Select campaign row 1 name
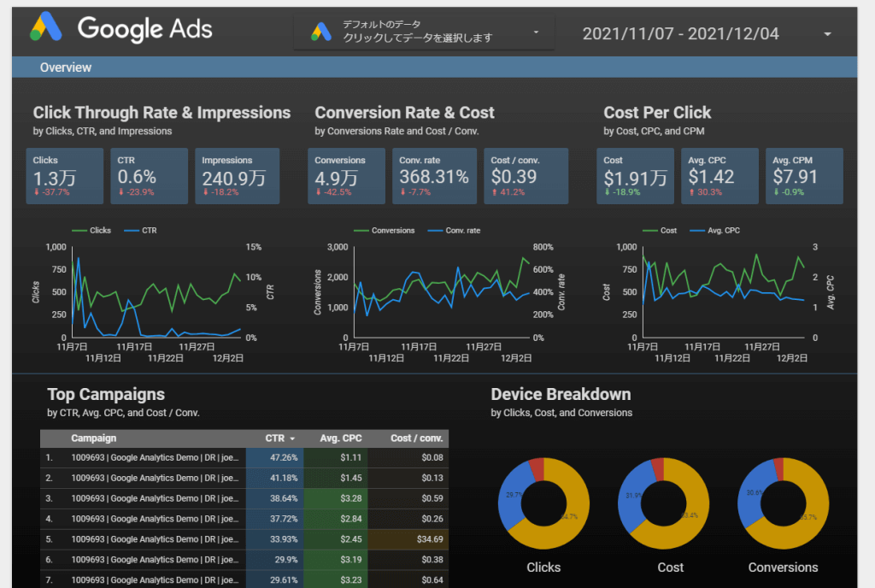 (156, 457)
